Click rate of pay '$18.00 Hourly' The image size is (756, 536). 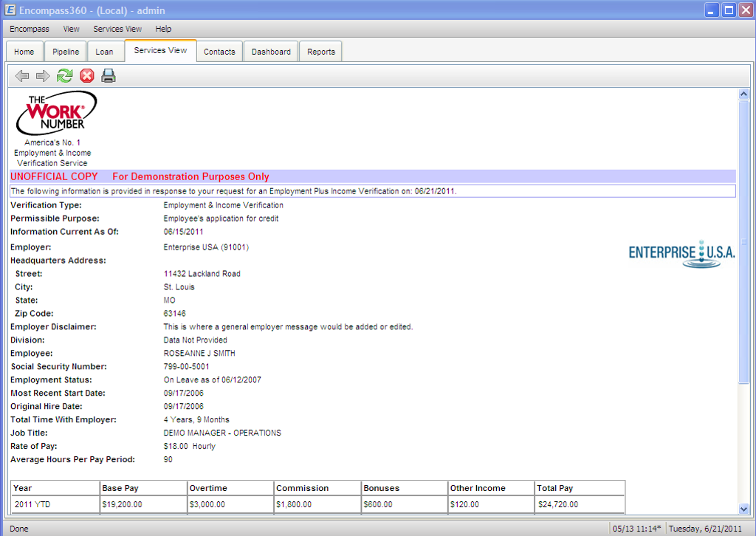click(x=190, y=446)
